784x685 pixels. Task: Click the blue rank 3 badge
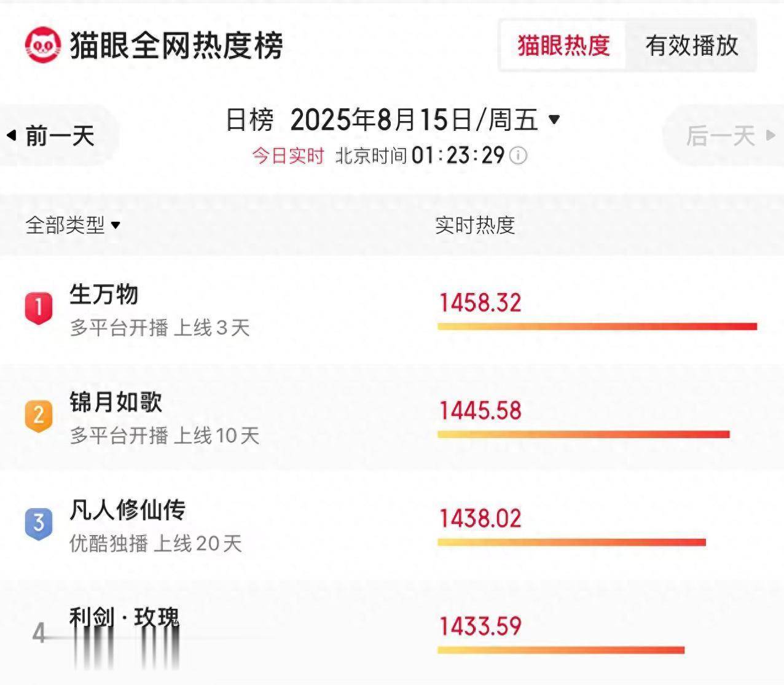pyautogui.click(x=38, y=523)
